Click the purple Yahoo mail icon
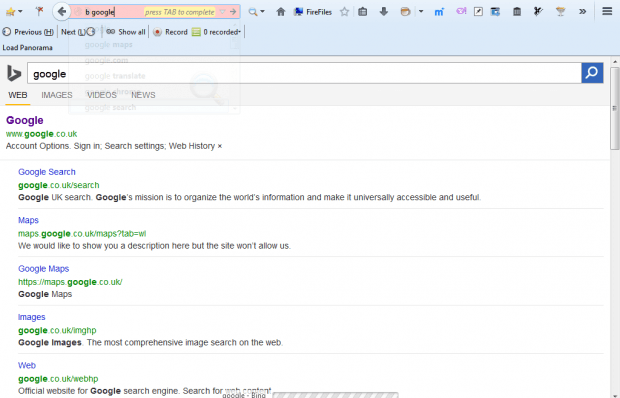This screenshot has width=620, height=398. 461,11
